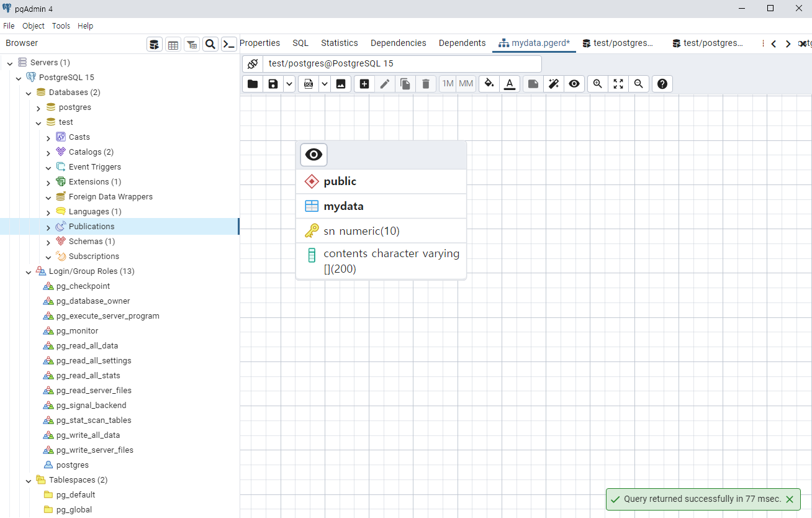
Task: Expand the Schemas (1) node
Action: tap(48, 242)
